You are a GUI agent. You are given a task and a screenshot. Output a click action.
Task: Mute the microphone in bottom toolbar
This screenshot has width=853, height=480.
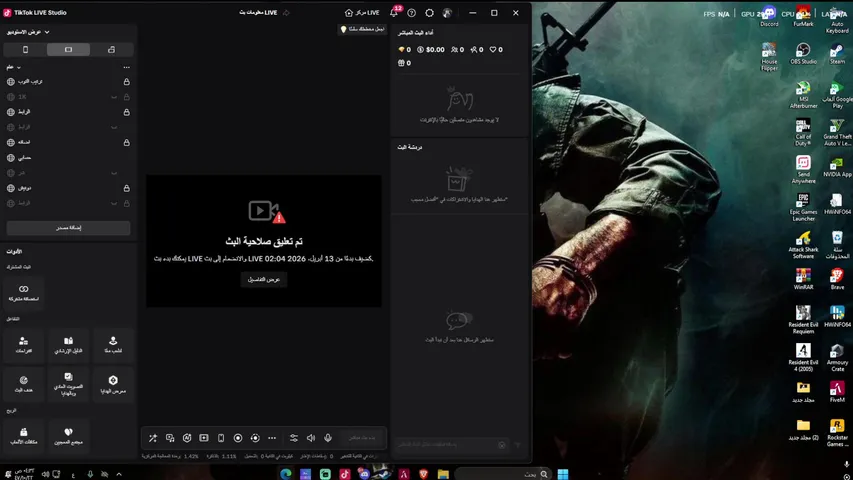tap(328, 438)
